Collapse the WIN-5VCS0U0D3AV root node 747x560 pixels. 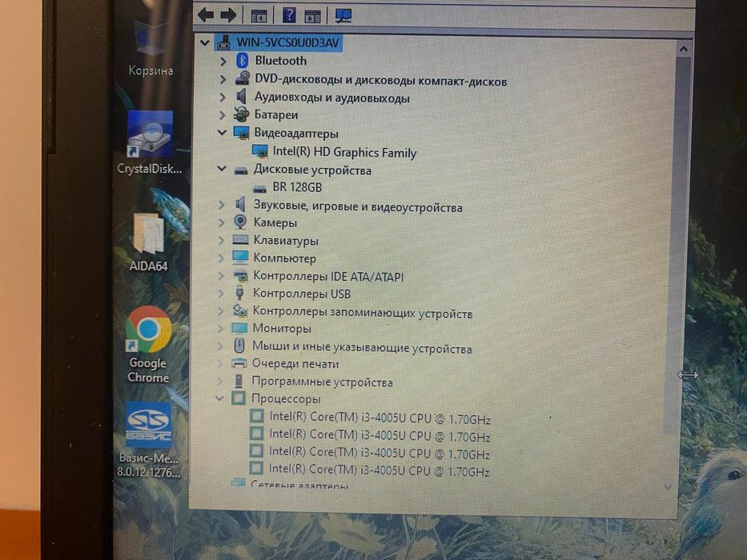pos(205,43)
